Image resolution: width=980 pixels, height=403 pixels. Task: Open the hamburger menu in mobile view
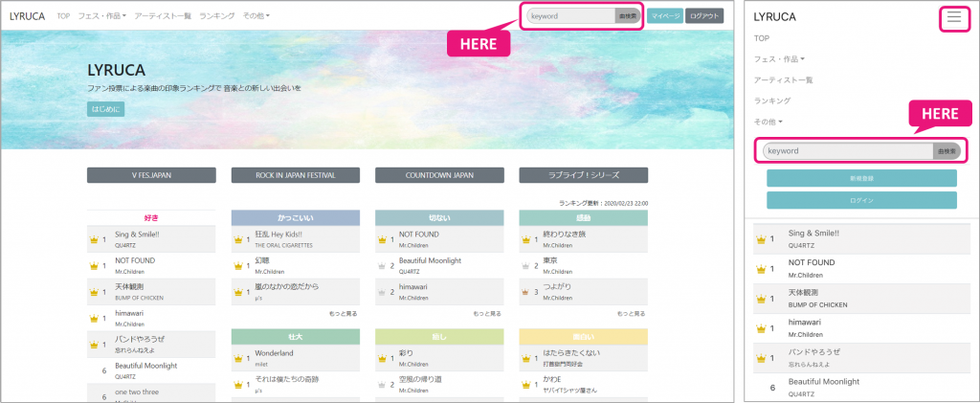pos(953,17)
